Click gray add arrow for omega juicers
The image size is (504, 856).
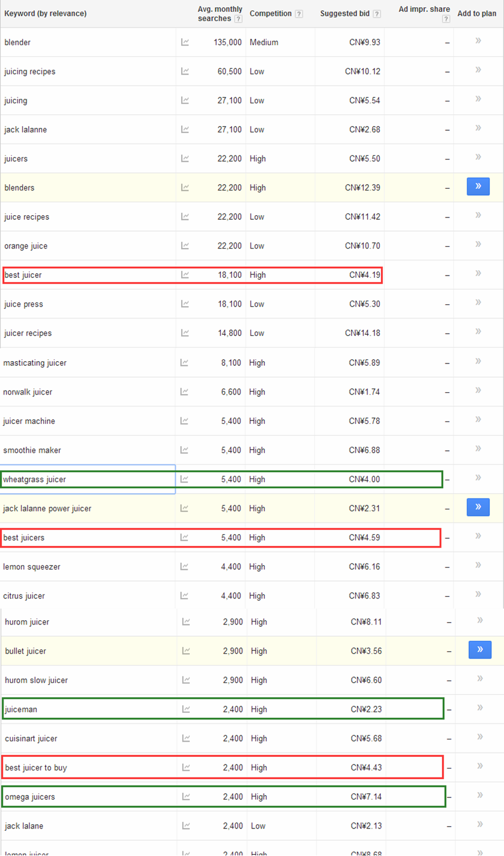[480, 796]
